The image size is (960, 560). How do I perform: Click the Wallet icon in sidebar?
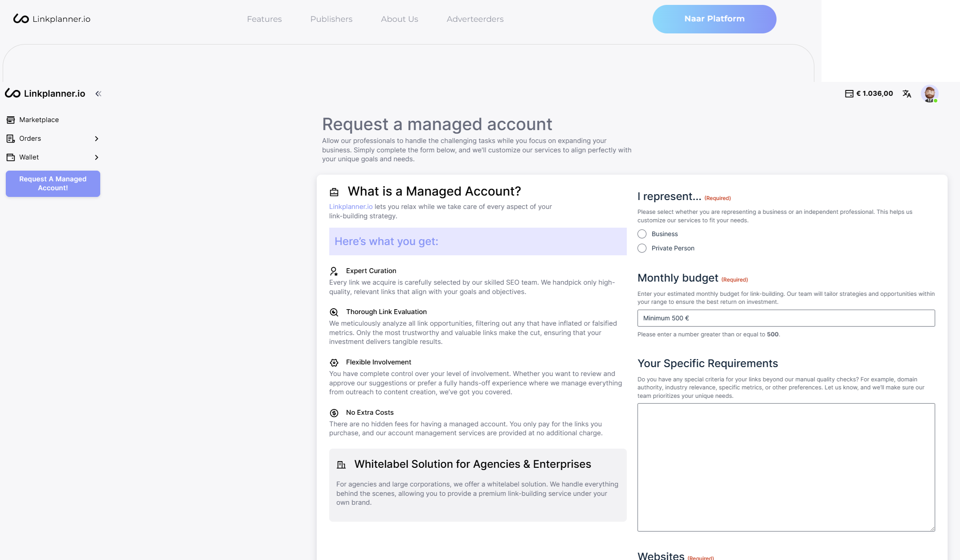tap(11, 157)
